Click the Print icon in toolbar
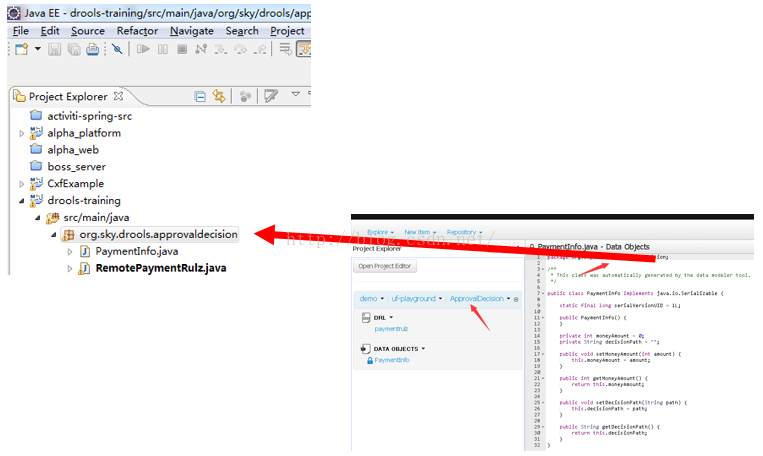The height and width of the screenshot is (456, 763). point(92,49)
